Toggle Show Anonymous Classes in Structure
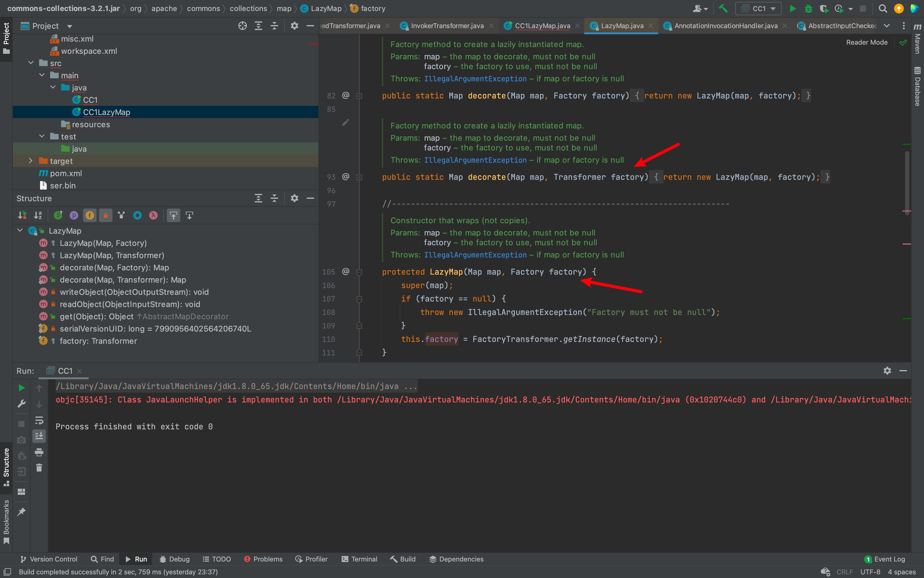The width and height of the screenshot is (924, 578). tap(137, 215)
